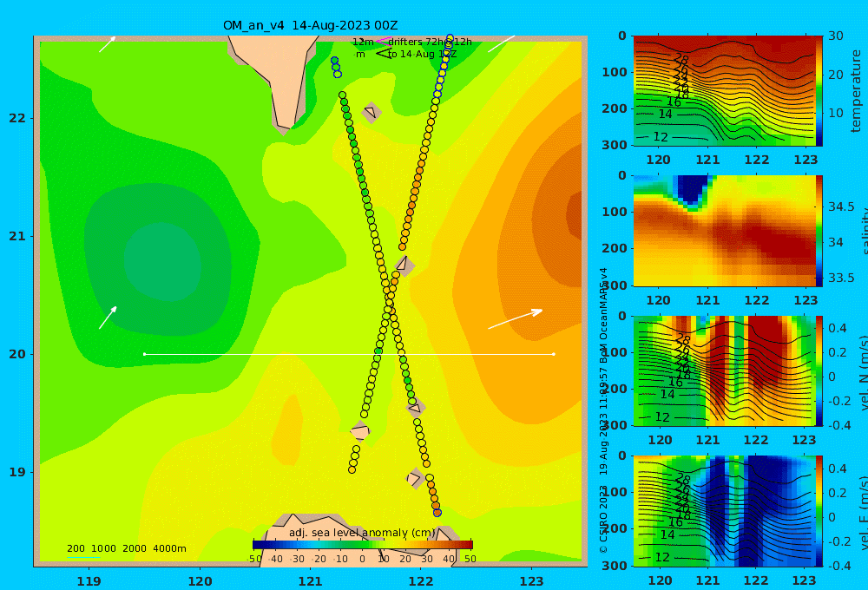The image size is (868, 590).
Task: Click the sea level anomaly colorbar
Action: click(362, 544)
